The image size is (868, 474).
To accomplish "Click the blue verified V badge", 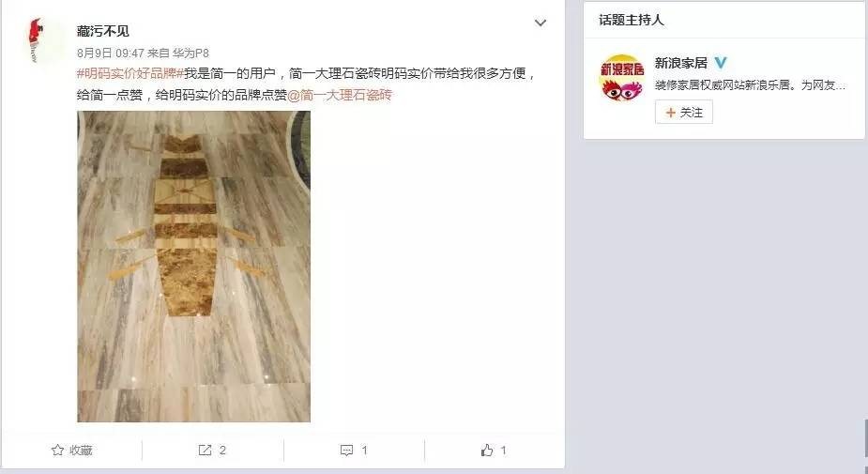I will point(720,63).
